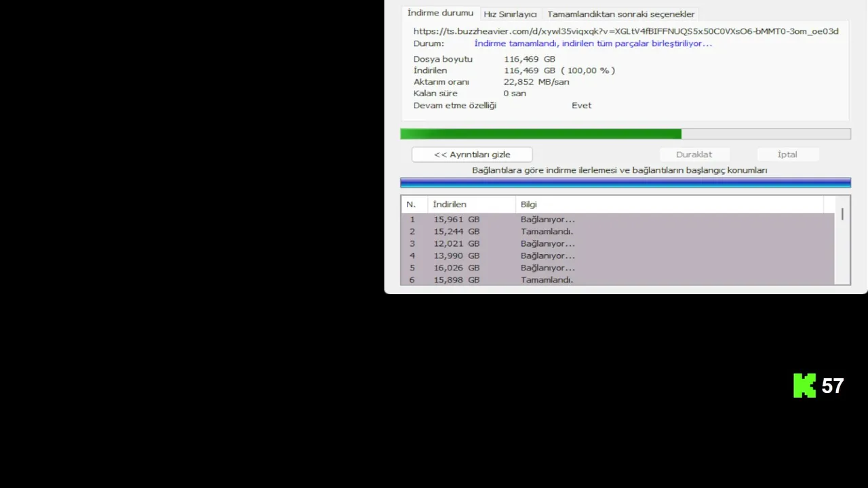Click the Duraklat button
Viewport: 868px width, 488px height.
[694, 155]
